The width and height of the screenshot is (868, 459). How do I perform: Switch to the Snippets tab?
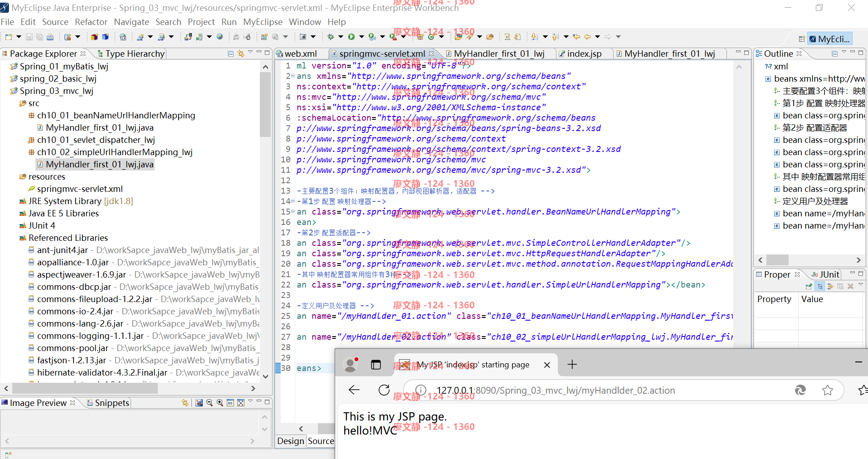[x=108, y=403]
